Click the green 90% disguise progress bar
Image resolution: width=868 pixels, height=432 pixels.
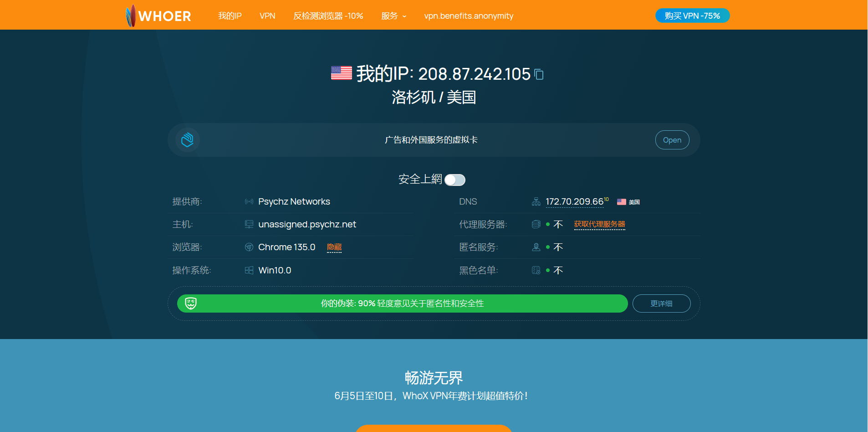pyautogui.click(x=403, y=303)
